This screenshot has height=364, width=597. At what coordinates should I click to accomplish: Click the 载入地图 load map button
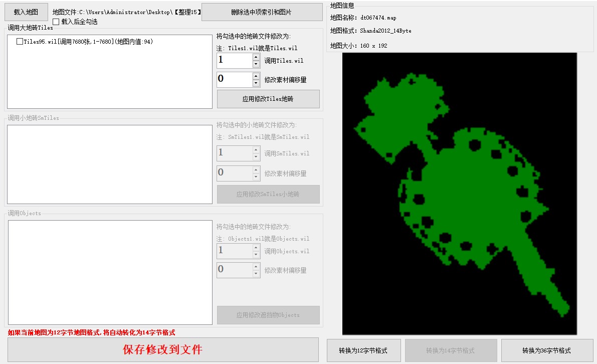[x=26, y=12]
